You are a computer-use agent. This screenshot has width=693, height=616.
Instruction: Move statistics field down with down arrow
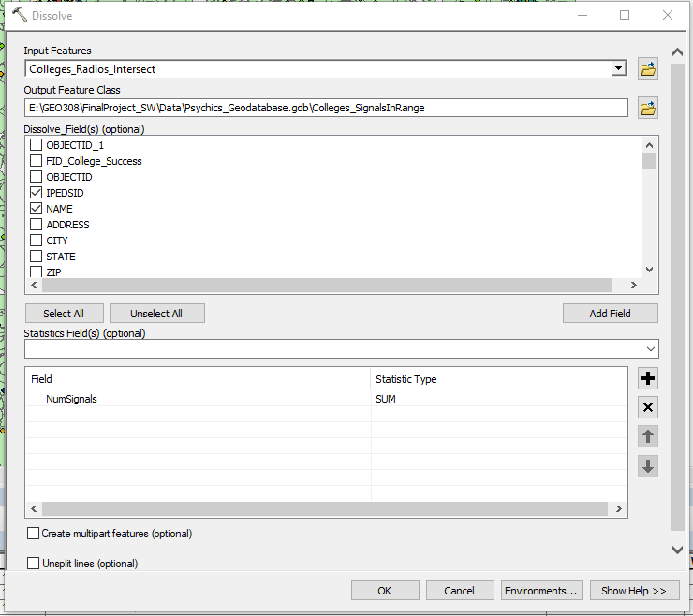pos(647,466)
